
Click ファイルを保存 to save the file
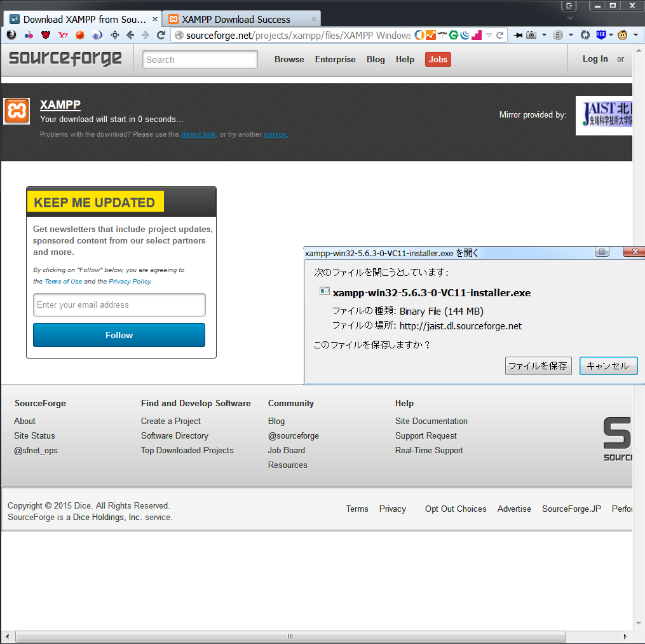[x=538, y=366]
